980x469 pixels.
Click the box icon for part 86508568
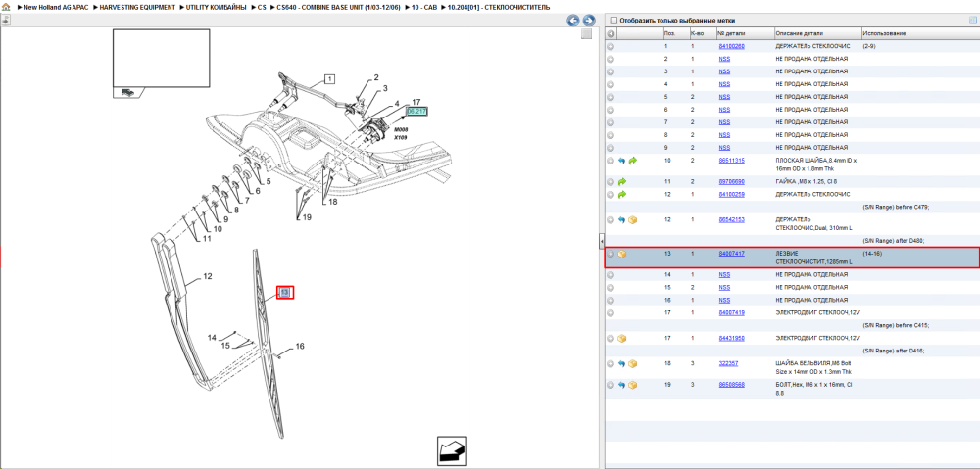(x=632, y=386)
